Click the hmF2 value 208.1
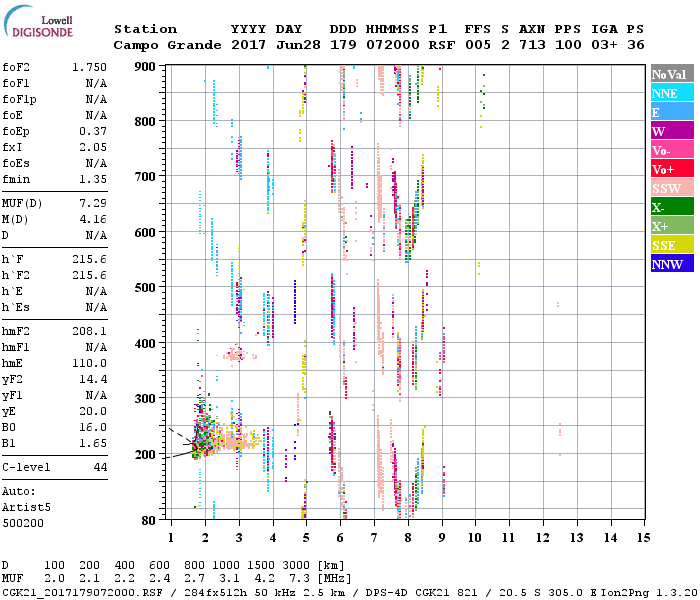This screenshot has height=600, width=700. pos(89,331)
